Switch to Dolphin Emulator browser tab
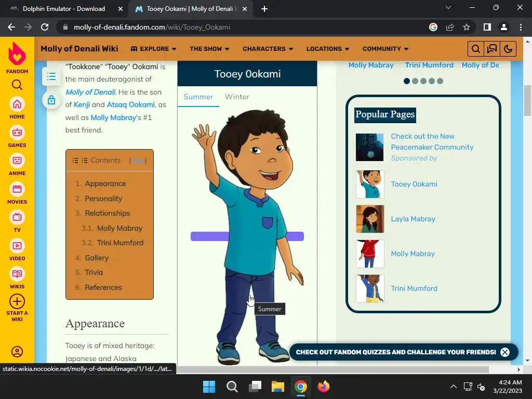532x399 pixels. [x=64, y=9]
